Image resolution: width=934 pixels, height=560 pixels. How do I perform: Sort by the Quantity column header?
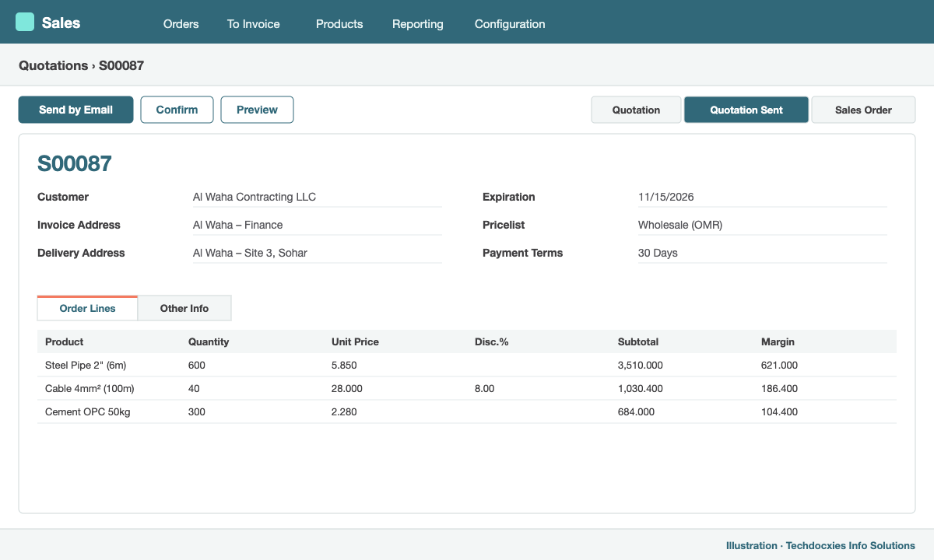pyautogui.click(x=209, y=341)
